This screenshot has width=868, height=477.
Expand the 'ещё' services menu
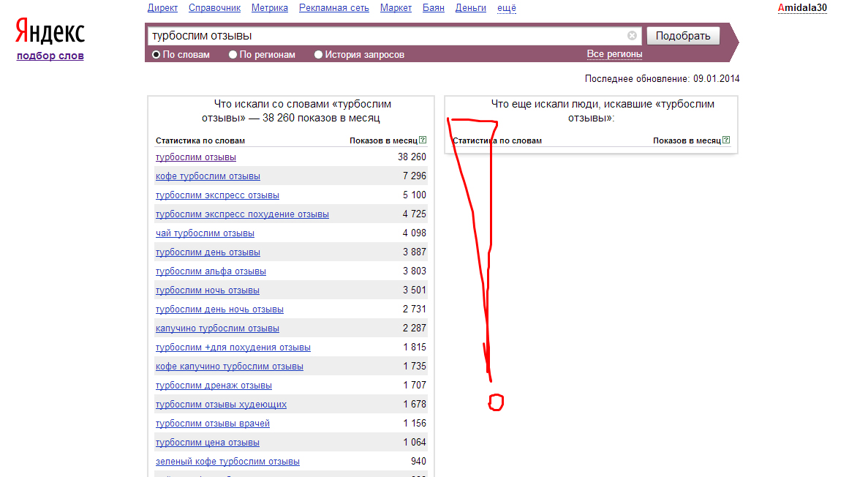(507, 8)
